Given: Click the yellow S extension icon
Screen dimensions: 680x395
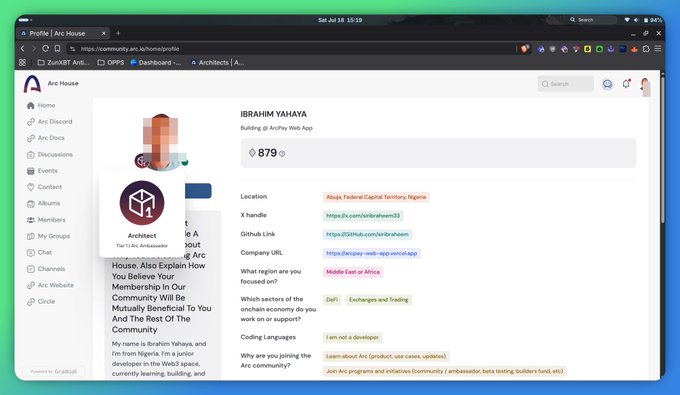Looking at the screenshot, I should pyautogui.click(x=588, y=49).
